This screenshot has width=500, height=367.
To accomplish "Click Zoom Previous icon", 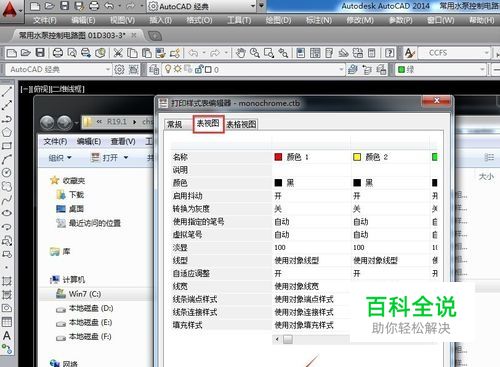I will coord(283,53).
